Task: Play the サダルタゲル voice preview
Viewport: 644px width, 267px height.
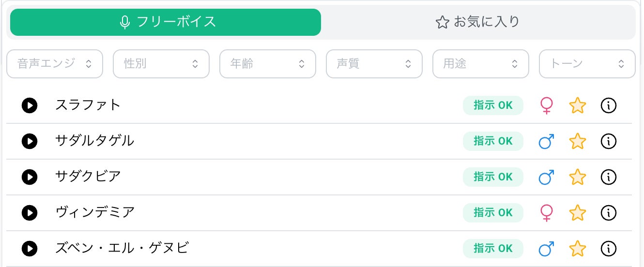Action: coord(30,141)
